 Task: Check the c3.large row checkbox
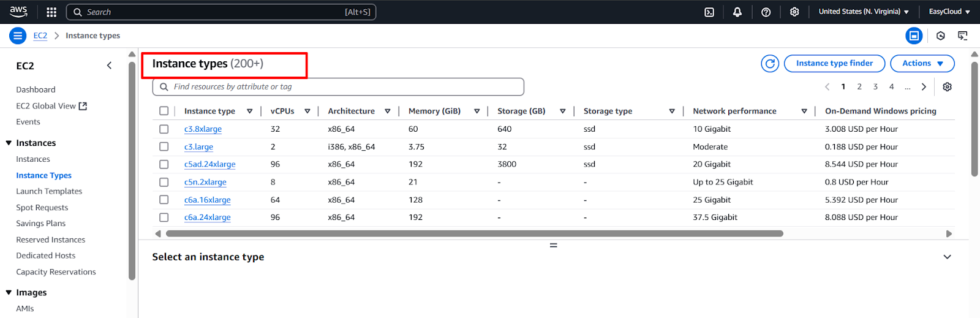click(164, 146)
